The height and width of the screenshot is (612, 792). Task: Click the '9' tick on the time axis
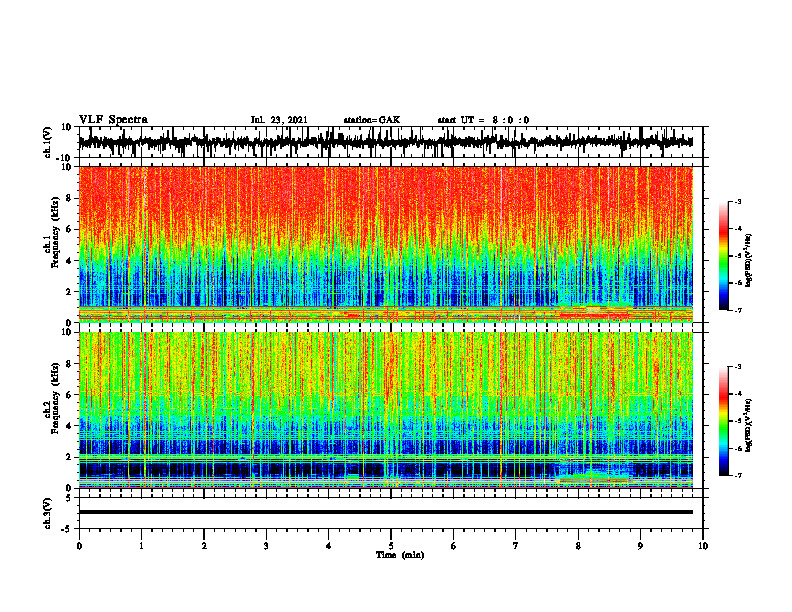coord(640,546)
